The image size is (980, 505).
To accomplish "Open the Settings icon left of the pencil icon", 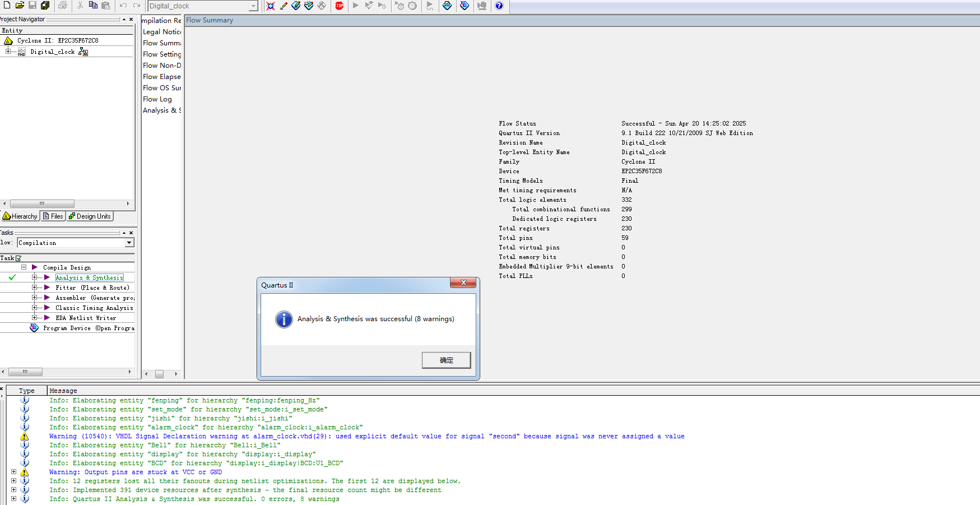I will click(271, 6).
